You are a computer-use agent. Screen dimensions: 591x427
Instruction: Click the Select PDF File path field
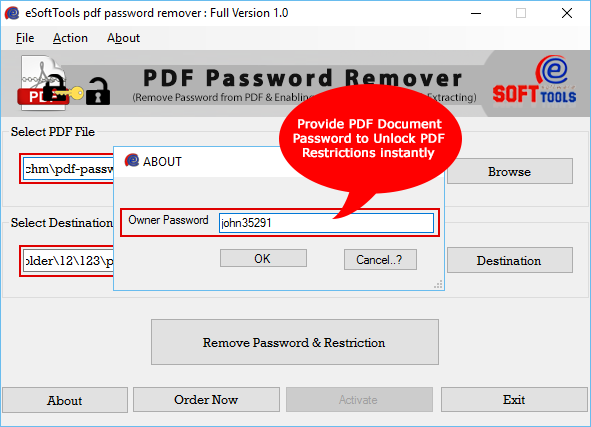[68, 169]
